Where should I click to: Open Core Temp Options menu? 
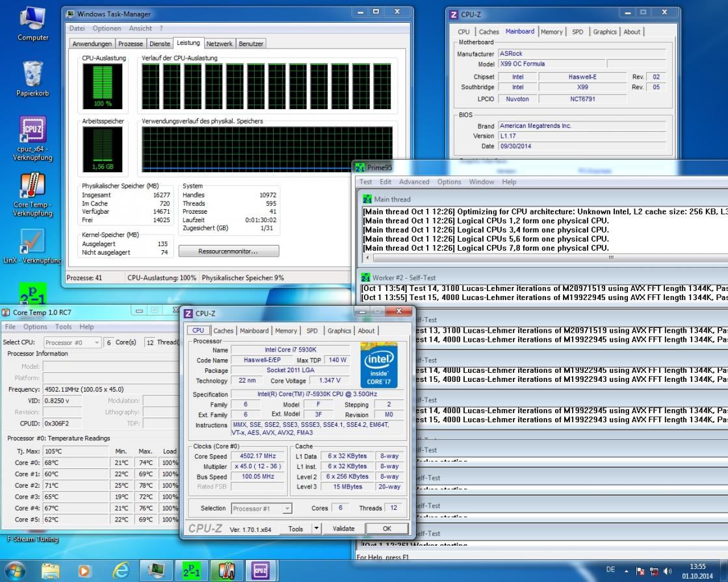pyautogui.click(x=35, y=327)
